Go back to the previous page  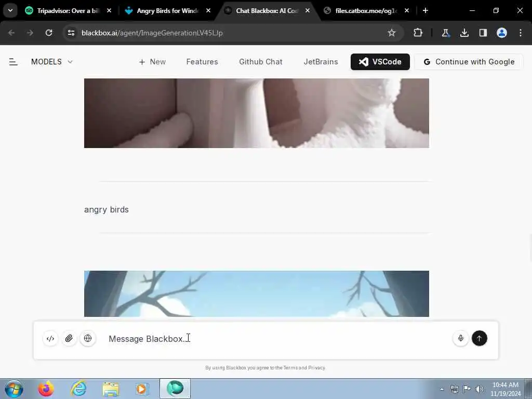point(11,33)
